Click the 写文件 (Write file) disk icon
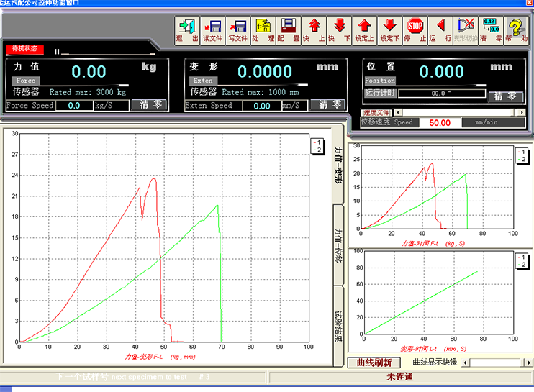 pos(238,29)
